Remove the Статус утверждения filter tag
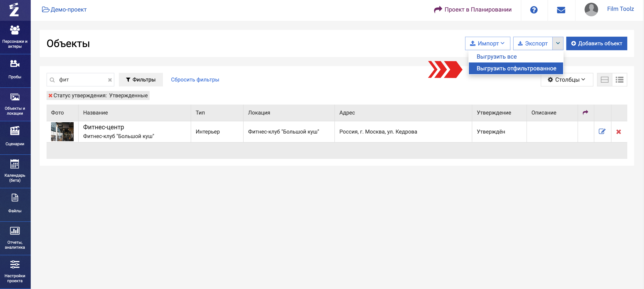This screenshot has width=644, height=289. [50, 96]
